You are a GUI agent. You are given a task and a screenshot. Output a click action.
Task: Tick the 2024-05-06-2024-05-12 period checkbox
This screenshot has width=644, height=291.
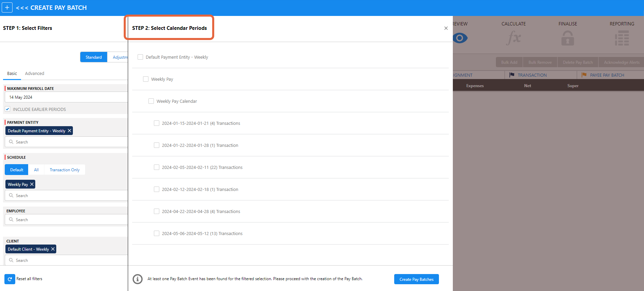click(x=157, y=233)
